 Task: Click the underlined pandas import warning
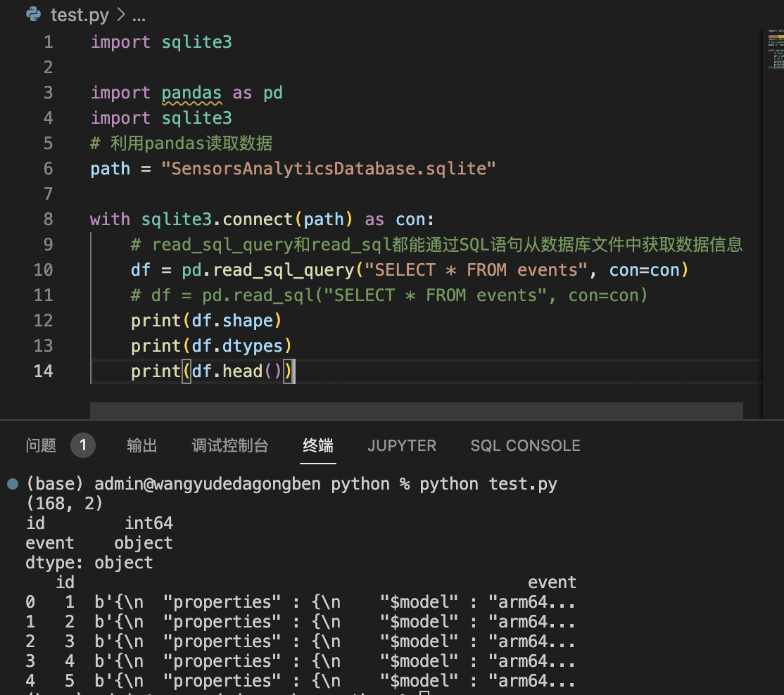point(191,92)
